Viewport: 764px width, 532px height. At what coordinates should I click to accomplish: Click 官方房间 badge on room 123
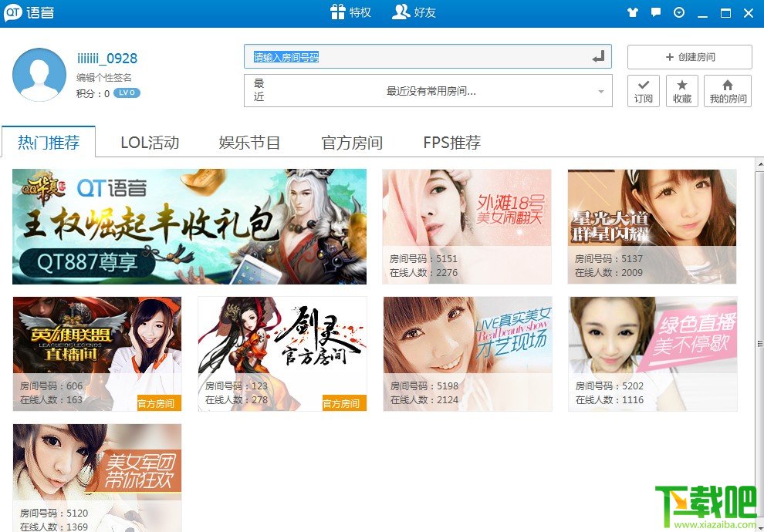(344, 403)
